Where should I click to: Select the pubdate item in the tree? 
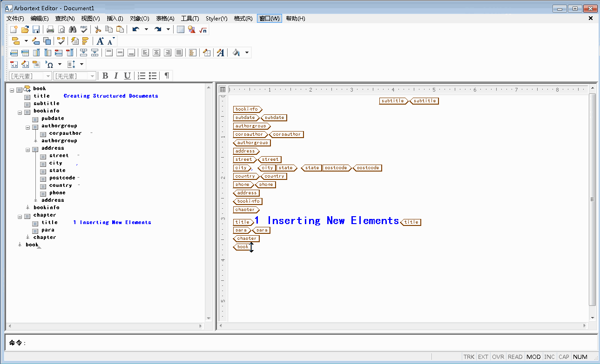(53, 118)
